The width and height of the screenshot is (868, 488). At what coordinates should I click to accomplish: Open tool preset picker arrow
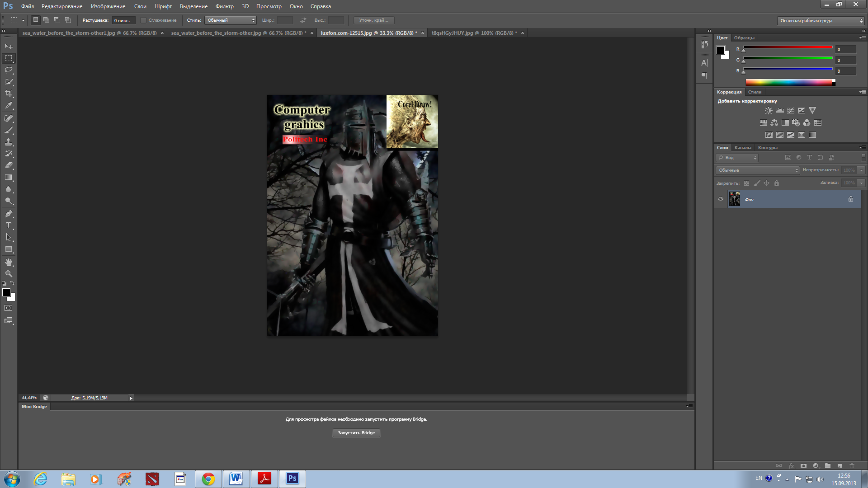click(23, 20)
